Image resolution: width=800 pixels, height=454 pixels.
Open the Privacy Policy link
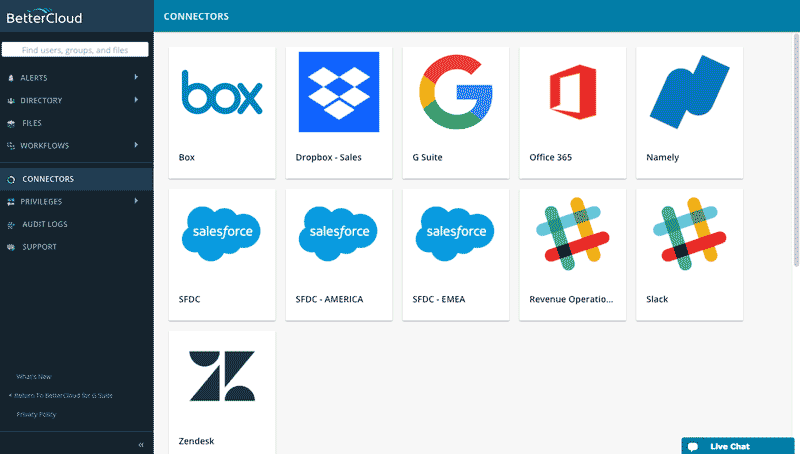coord(36,414)
